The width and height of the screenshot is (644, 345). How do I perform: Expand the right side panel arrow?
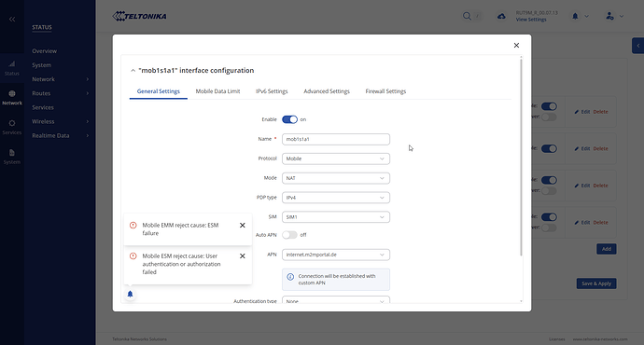tap(637, 46)
